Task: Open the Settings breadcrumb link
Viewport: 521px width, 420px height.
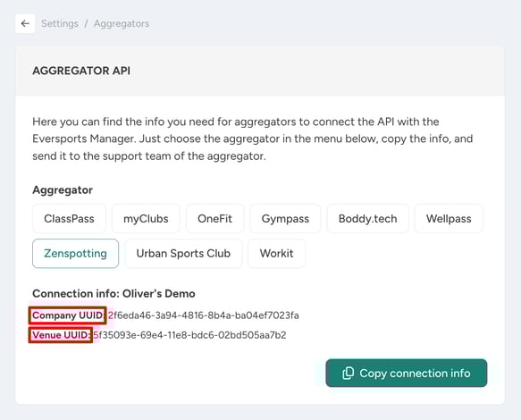Action: coord(60,23)
